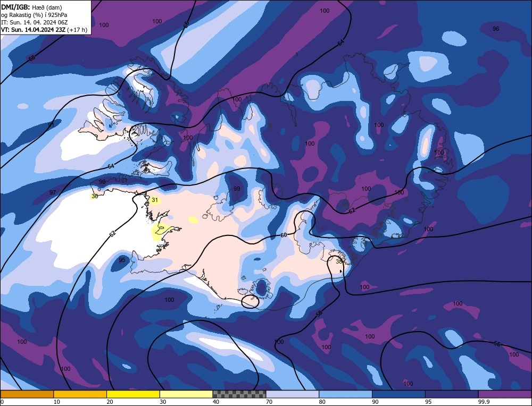Click the purple legend swatch above 99.9

tap(505, 394)
